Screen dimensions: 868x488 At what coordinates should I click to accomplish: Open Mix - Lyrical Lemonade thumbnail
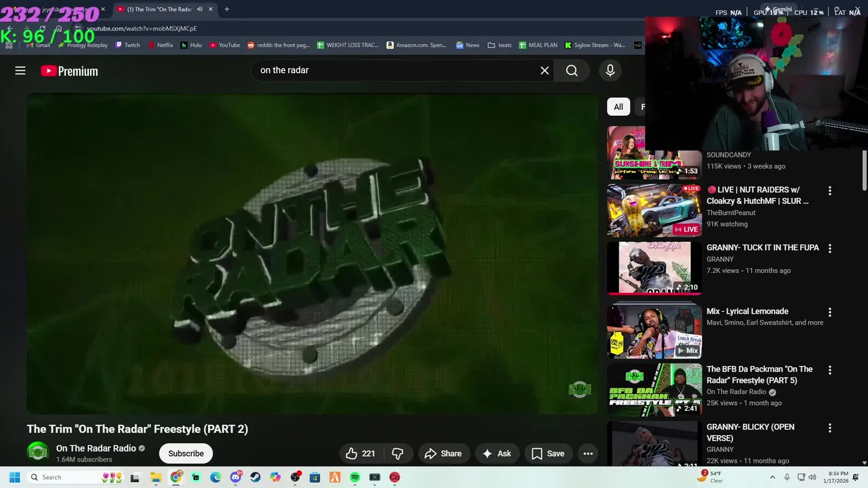coord(654,332)
